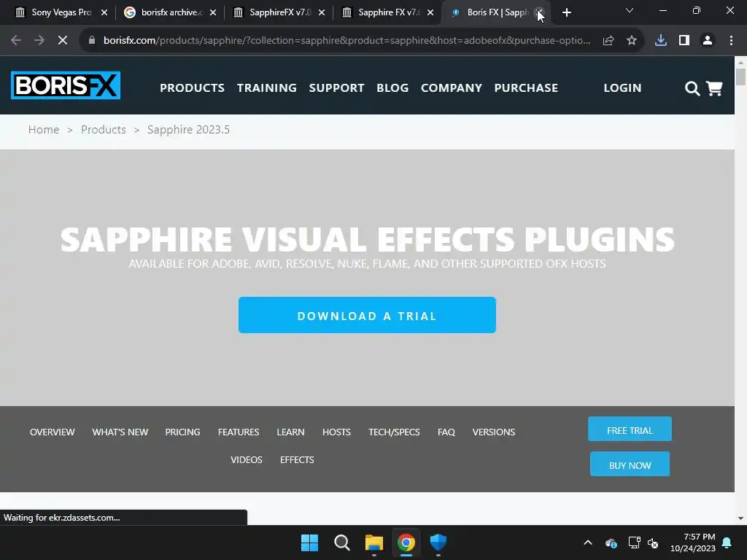
Task: Open SUPPORT menu in site header
Action: [x=336, y=88]
